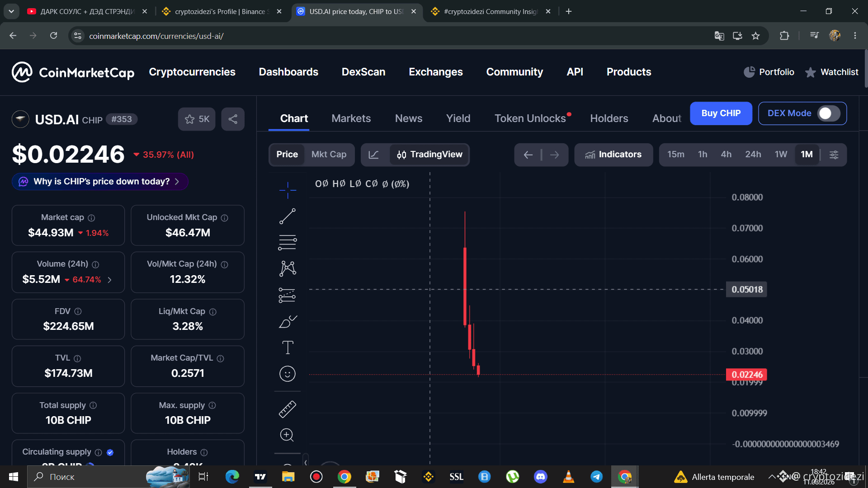The width and height of the screenshot is (868, 488).
Task: Select the trend line drawing tool
Action: click(x=288, y=216)
